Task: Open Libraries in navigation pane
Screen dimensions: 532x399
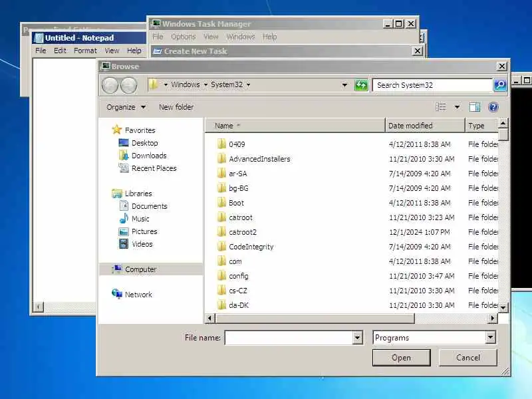Action: pos(138,194)
